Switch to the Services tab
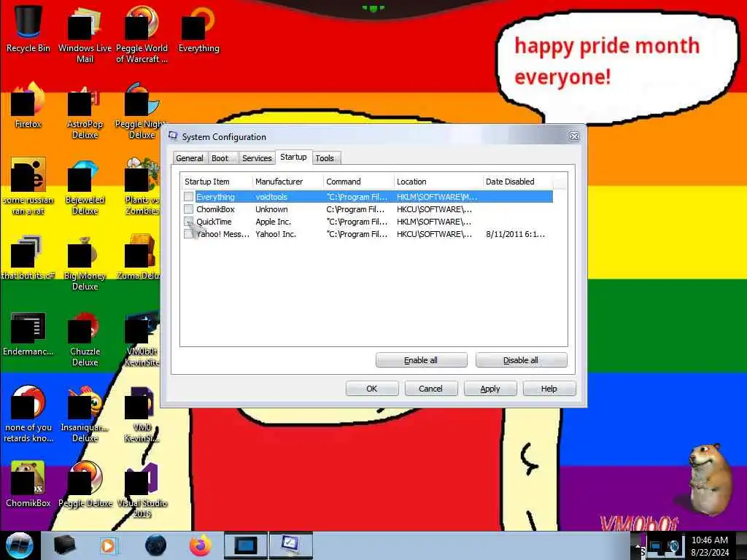This screenshot has width=747, height=560. point(257,158)
